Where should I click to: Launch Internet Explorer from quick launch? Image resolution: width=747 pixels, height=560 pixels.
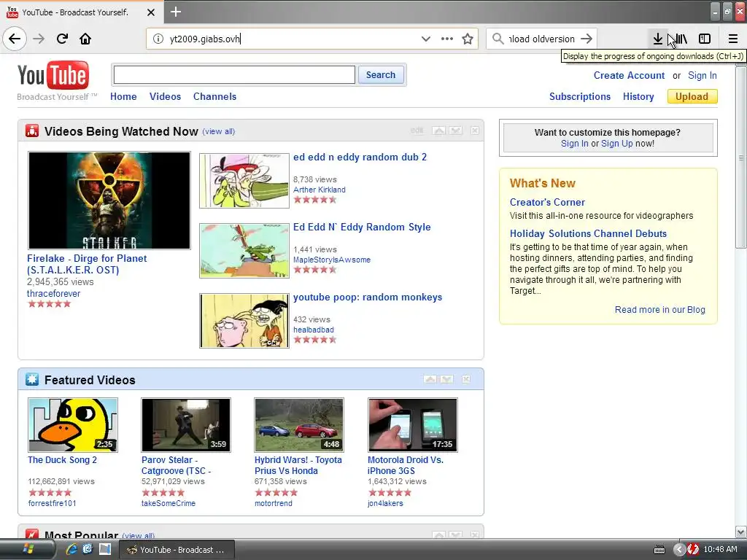(x=71, y=549)
